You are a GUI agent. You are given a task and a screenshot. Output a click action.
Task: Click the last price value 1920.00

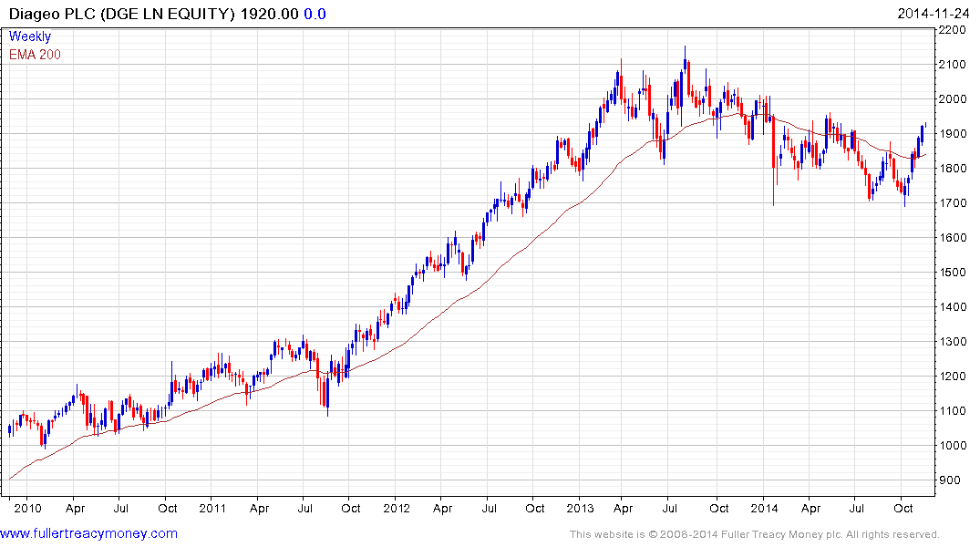pyautogui.click(x=269, y=14)
